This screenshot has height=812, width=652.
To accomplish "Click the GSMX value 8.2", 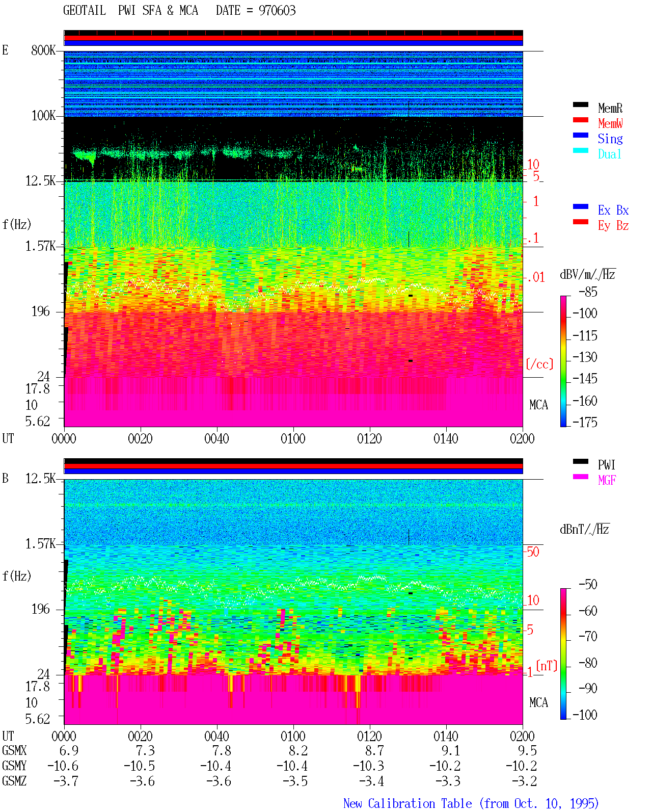I will point(298,751).
